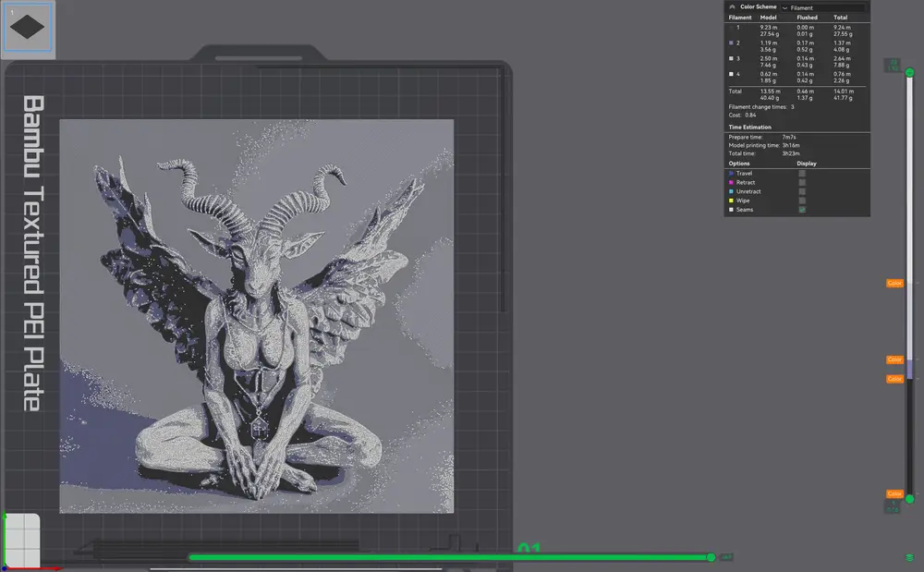Select the plate 1 thumbnail

click(27, 27)
